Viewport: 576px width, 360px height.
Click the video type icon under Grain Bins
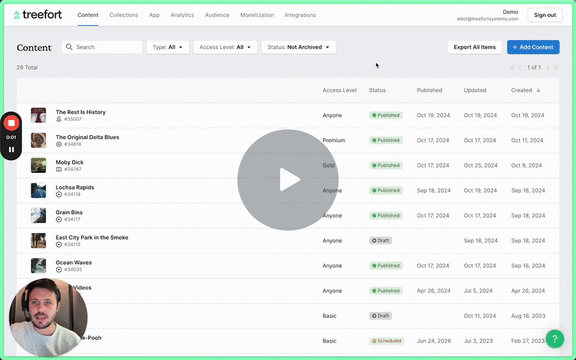(x=59, y=219)
